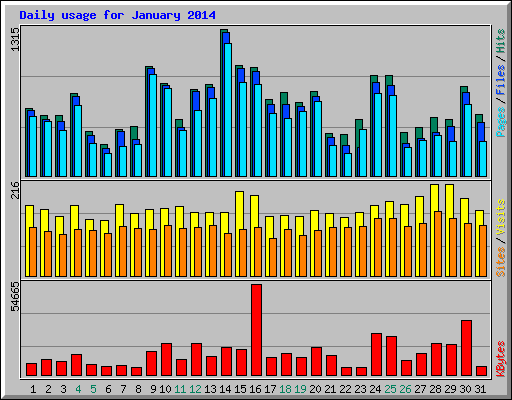This screenshot has height=400, width=512.
Task: Click the title 'Daily usage for January 2014'
Action: pos(117,15)
